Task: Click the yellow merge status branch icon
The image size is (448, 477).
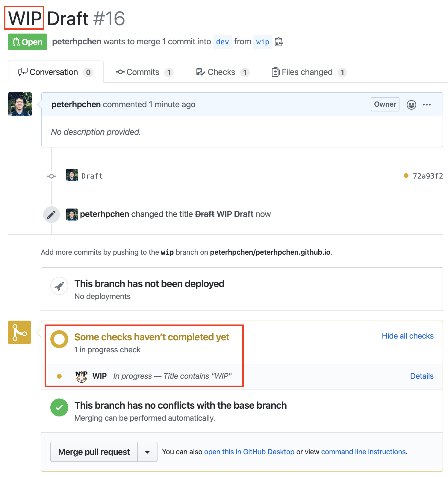Action: 19,332
